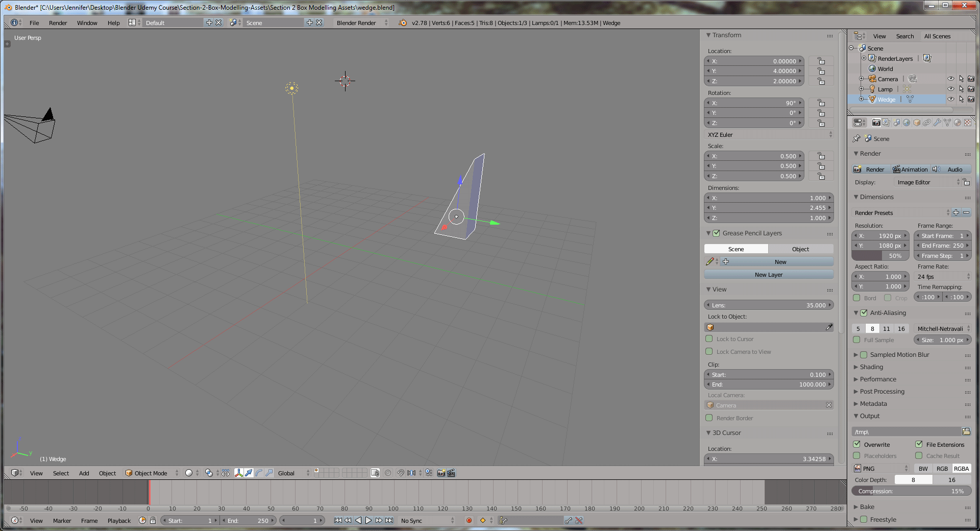Open the XYZ Euler rotation mode dropdown
This screenshot has height=531, width=980.
pyautogui.click(x=769, y=135)
